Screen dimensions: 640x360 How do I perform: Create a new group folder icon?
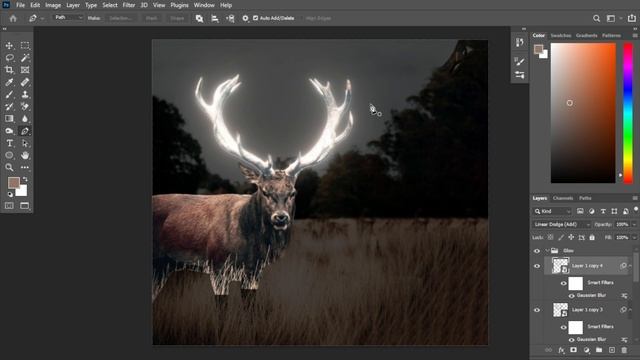click(599, 350)
